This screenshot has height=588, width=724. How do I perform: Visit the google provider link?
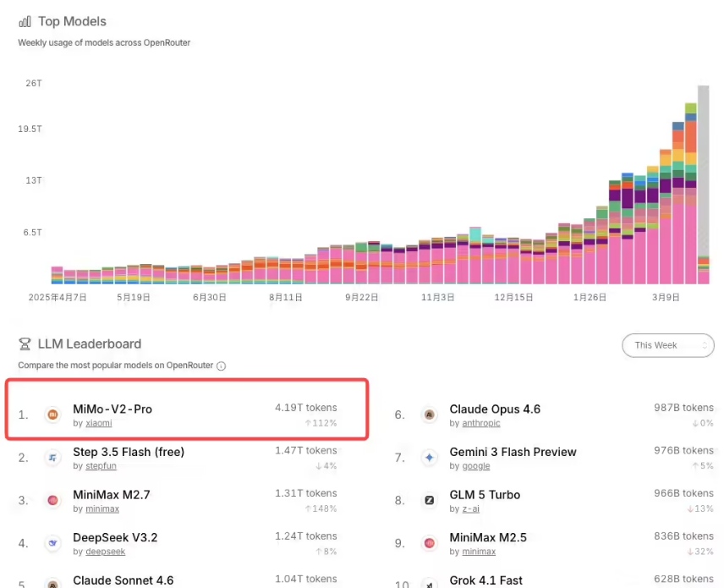476,466
